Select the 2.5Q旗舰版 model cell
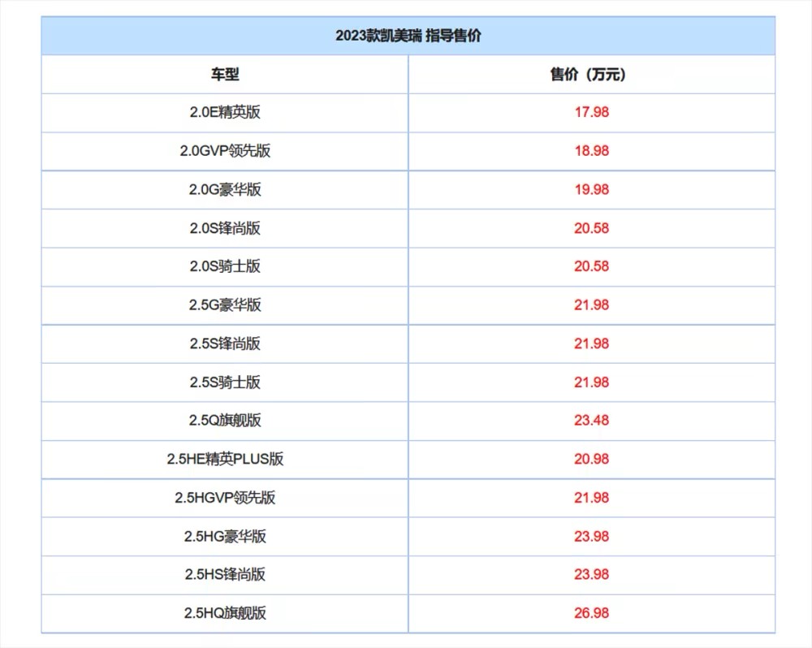 coord(225,420)
